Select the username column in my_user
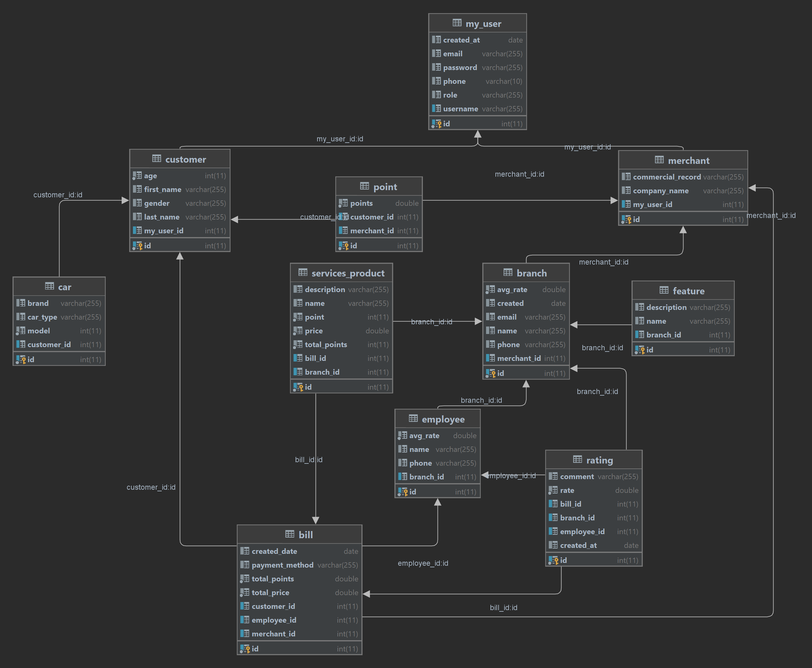 pos(460,109)
